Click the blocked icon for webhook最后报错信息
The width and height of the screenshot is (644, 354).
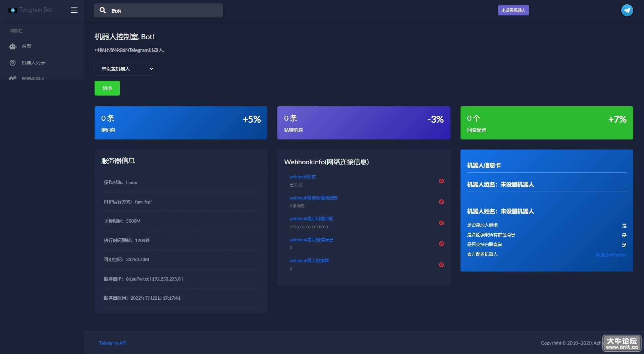coord(441,244)
